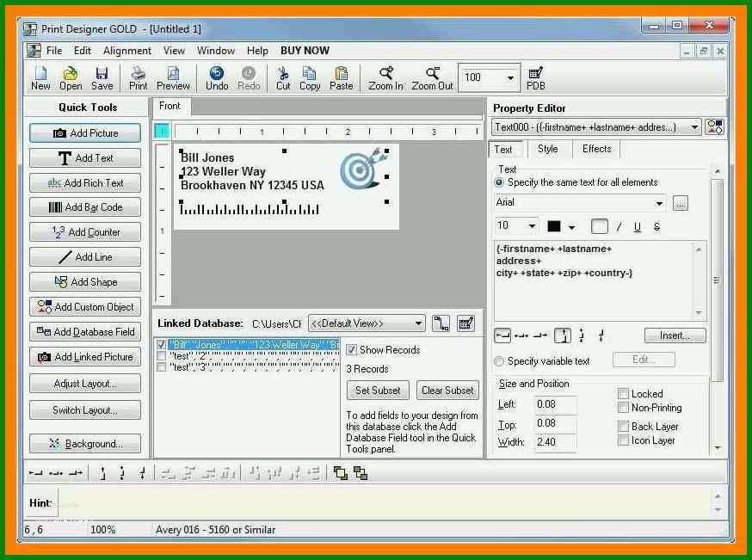
Task: Open the text color dropdown arrow
Action: click(571, 227)
